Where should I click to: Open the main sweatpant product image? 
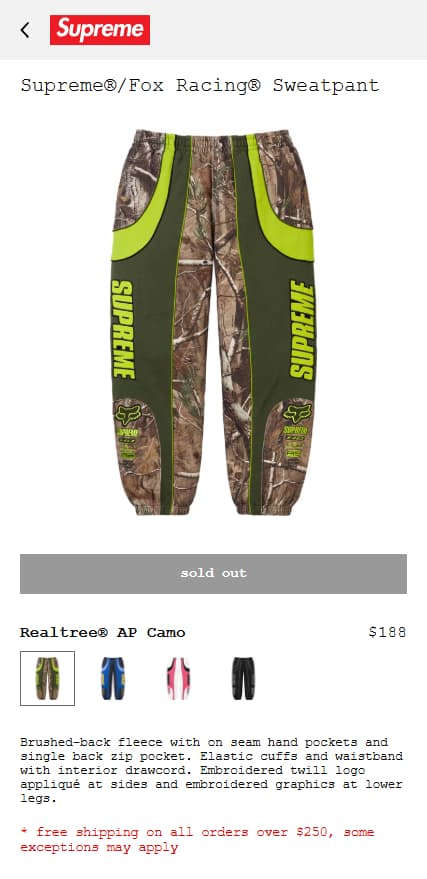pyautogui.click(x=214, y=322)
